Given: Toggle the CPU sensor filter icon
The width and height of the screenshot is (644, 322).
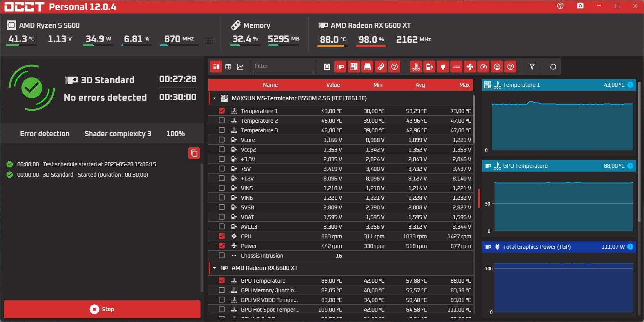Looking at the screenshot, I should tap(327, 67).
